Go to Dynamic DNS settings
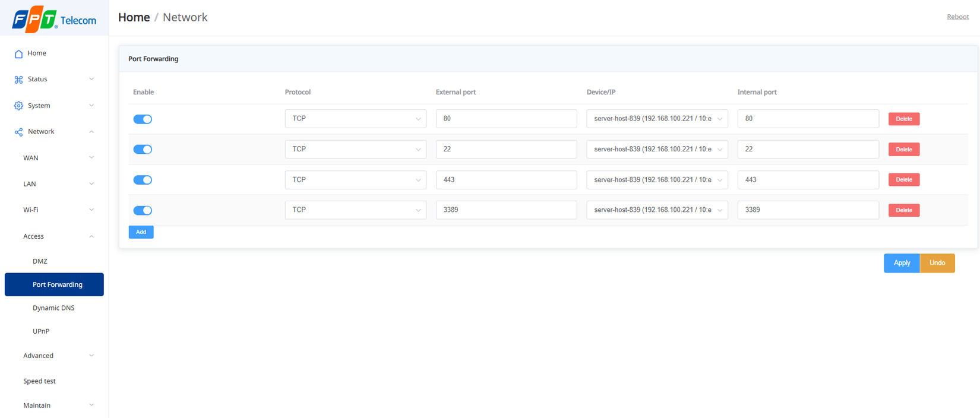Viewport: 980px width, 418px height. [x=53, y=308]
